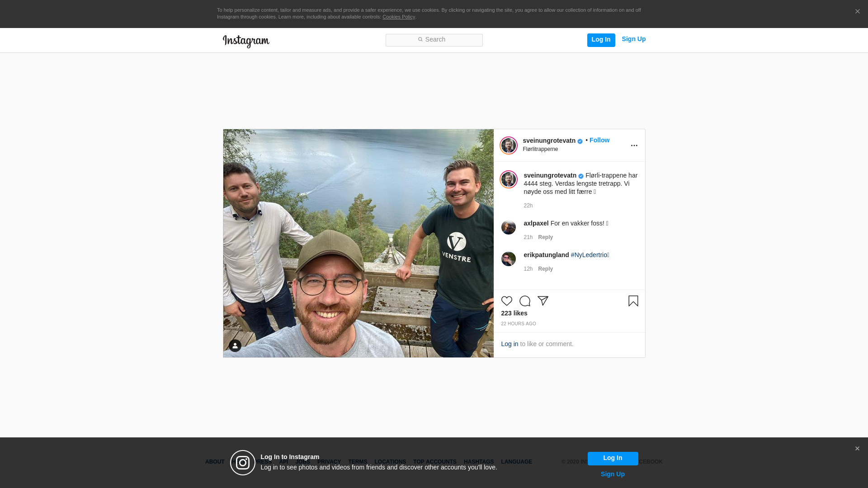The image size is (868, 488).
Task: Open axlpaxel's profile avatar
Action: click(x=508, y=227)
